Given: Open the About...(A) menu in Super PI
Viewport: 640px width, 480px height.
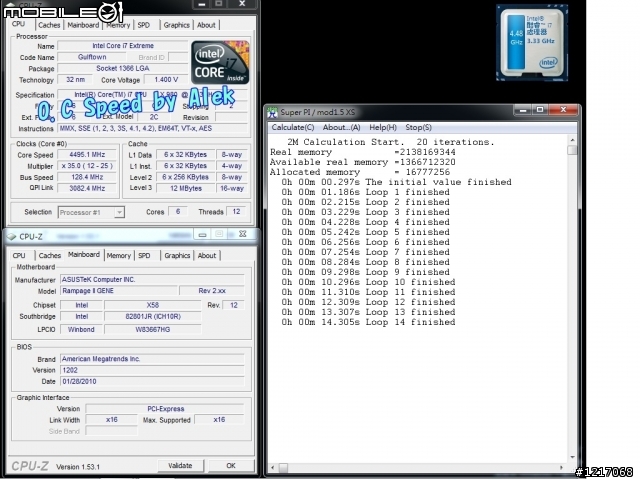Looking at the screenshot, I should pyautogui.click(x=341, y=127).
